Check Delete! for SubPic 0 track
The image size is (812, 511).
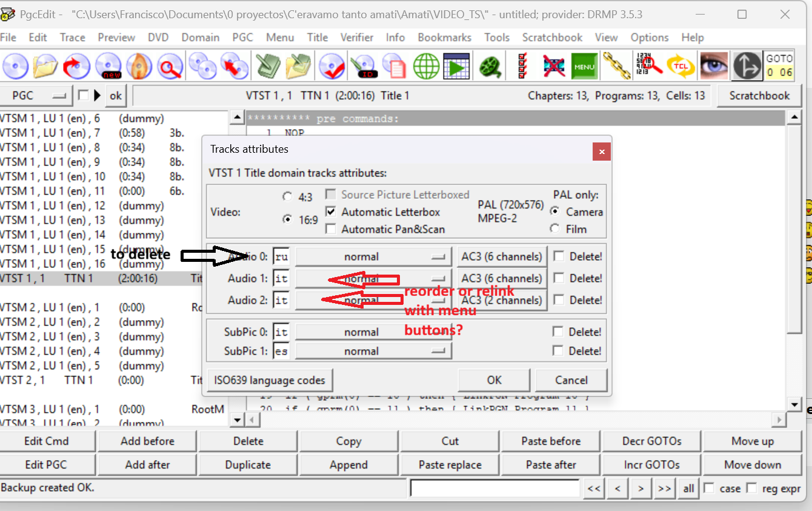pyautogui.click(x=559, y=332)
